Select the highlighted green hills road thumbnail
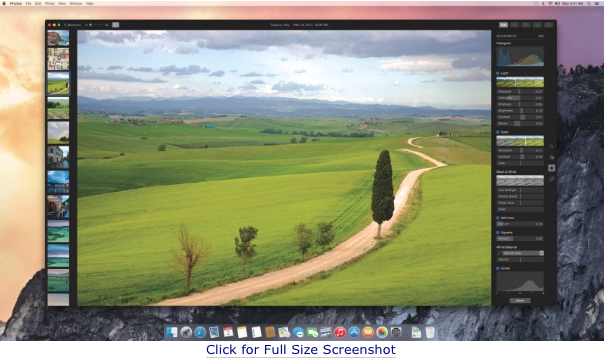The height and width of the screenshot is (362, 616). tap(58, 83)
